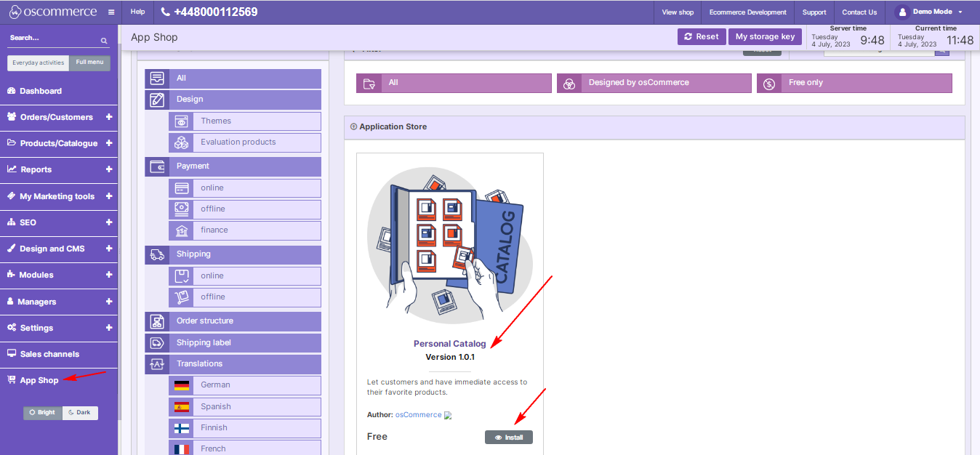Screen dimensions: 980x455
Task: Filter apps by All
Action: pos(454,83)
